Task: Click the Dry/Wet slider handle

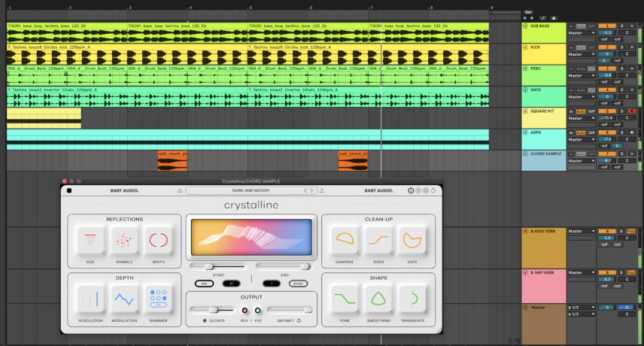Action: click(x=308, y=310)
